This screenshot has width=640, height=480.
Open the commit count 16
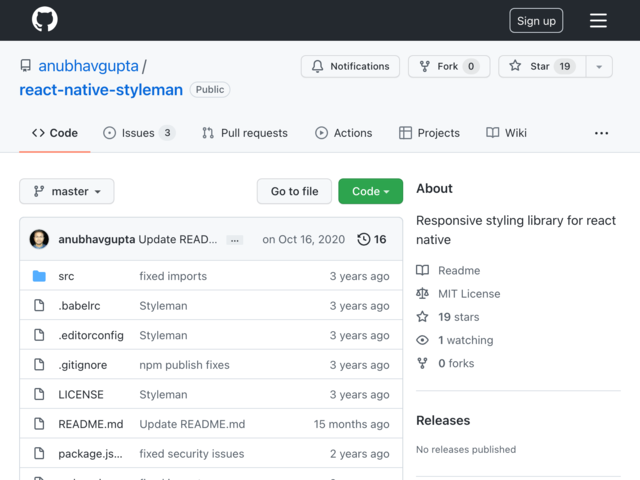coord(380,239)
